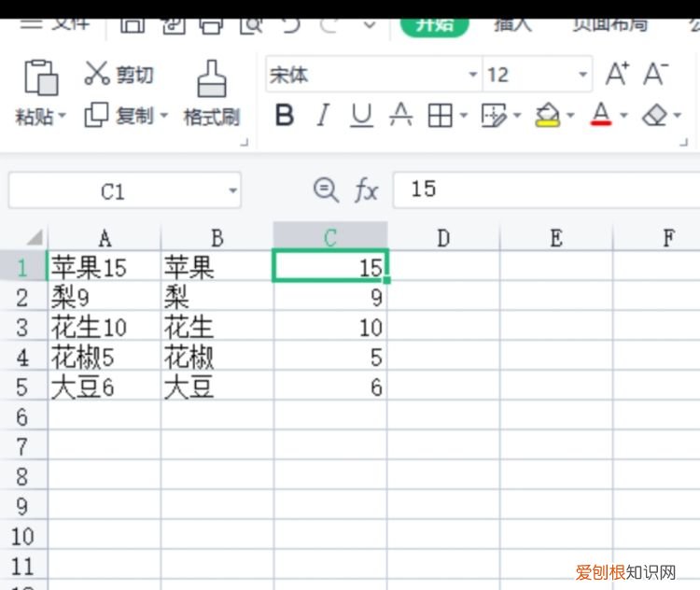Click the cell borders icon

tap(441, 116)
